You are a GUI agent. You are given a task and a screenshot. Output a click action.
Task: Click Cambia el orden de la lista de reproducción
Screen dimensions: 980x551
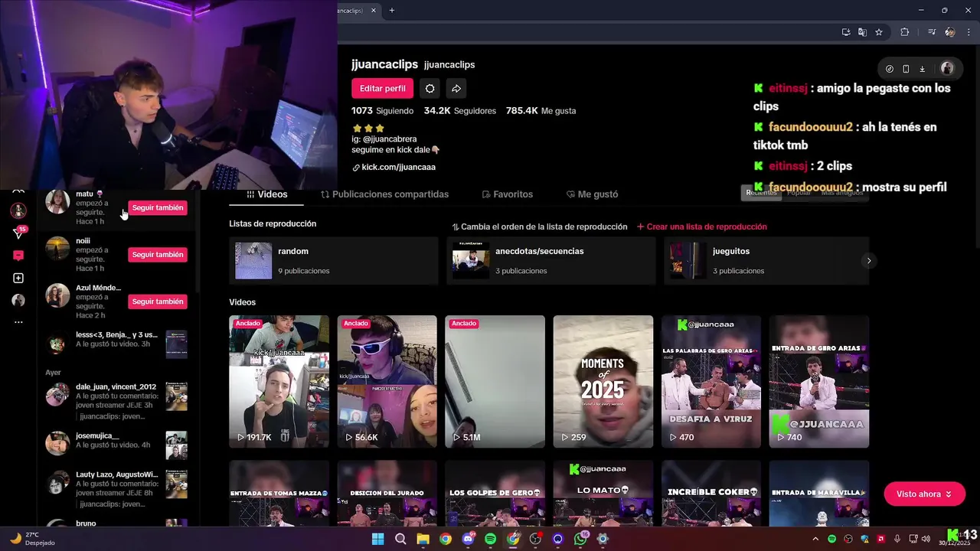click(539, 227)
